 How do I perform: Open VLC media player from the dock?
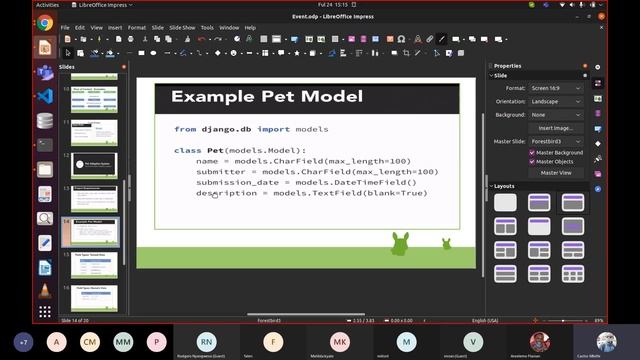(x=45, y=290)
